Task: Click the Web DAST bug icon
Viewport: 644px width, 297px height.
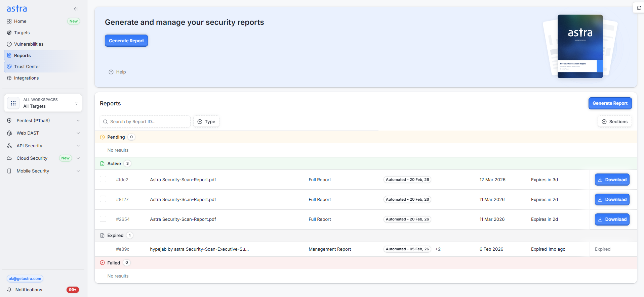Action: tap(9, 133)
